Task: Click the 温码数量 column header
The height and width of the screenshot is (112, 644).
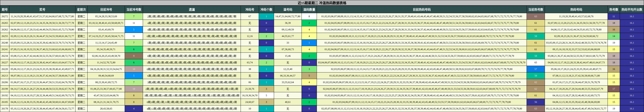Action: pos(309,10)
